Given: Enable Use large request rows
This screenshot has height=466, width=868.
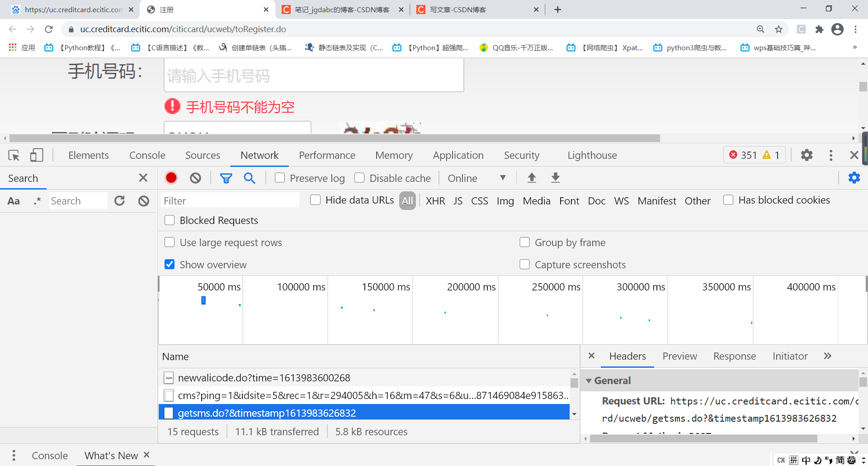Looking at the screenshot, I should click(x=170, y=243).
